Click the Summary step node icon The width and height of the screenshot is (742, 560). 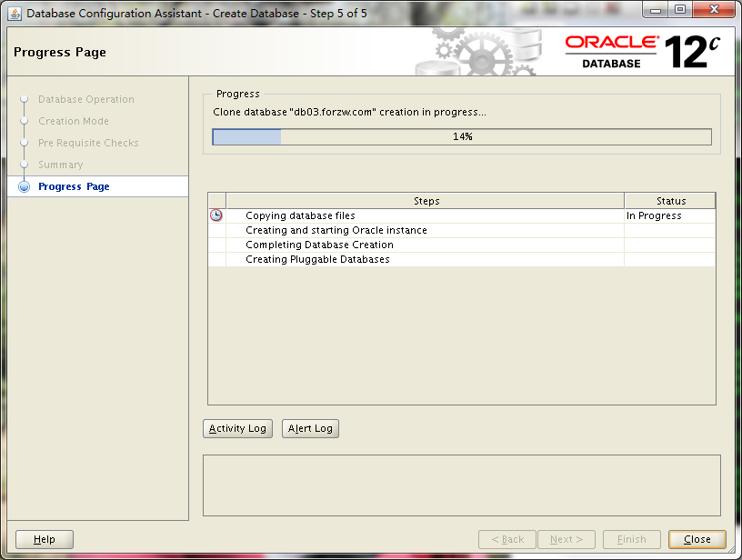click(23, 165)
